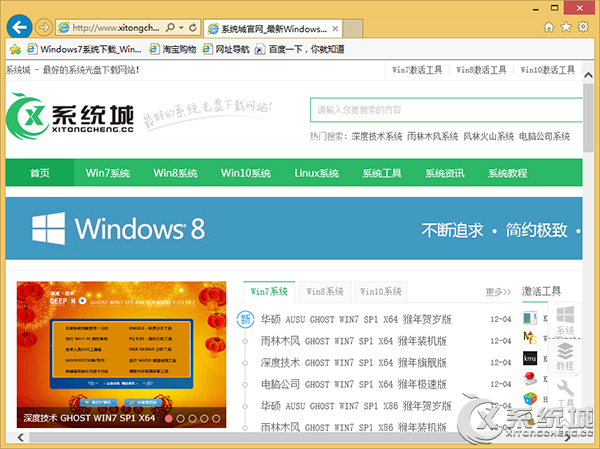Open Windows7系统下载 favorite bookmark

point(85,49)
